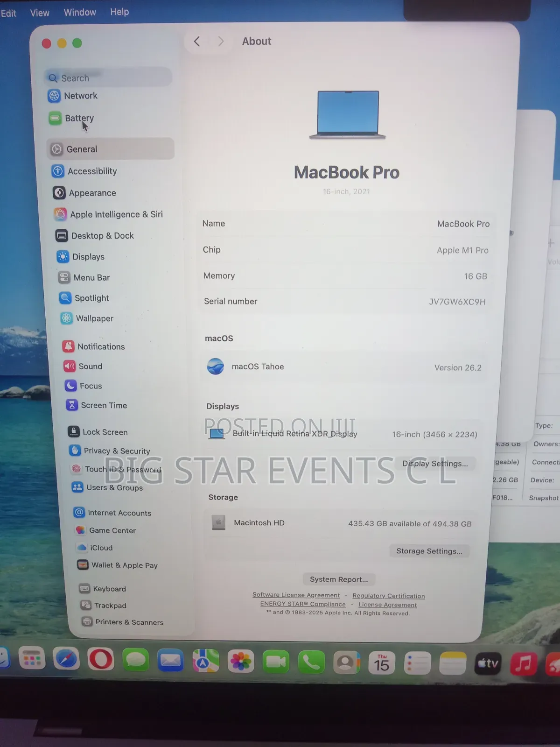
Task: Open iCloud settings
Action: pyautogui.click(x=95, y=548)
